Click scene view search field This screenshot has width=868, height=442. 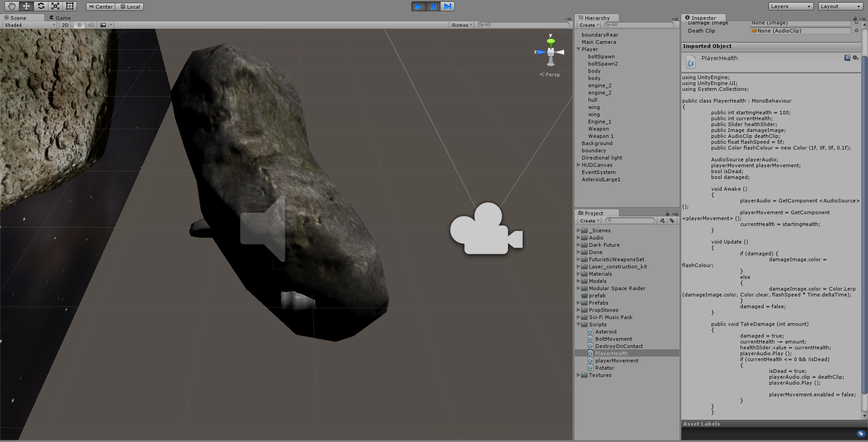click(524, 25)
